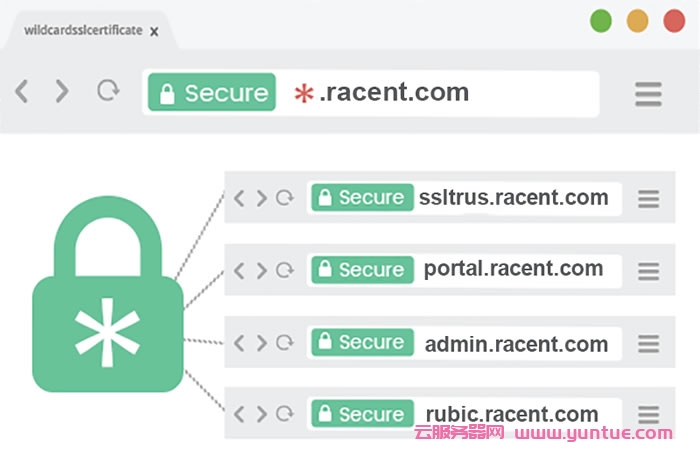Open hamburger menu of ssltrus.racent.com row

coord(649,199)
